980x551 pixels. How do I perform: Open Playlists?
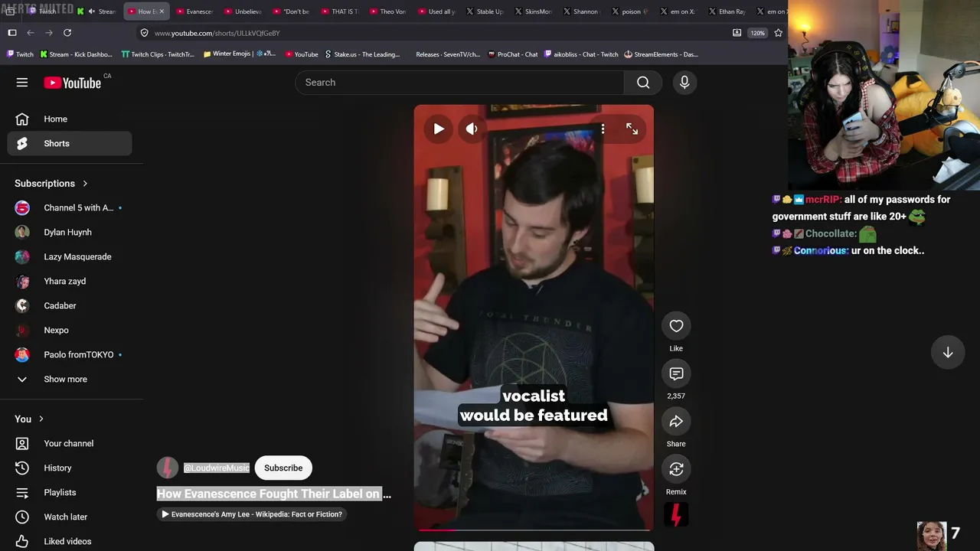pyautogui.click(x=70, y=493)
